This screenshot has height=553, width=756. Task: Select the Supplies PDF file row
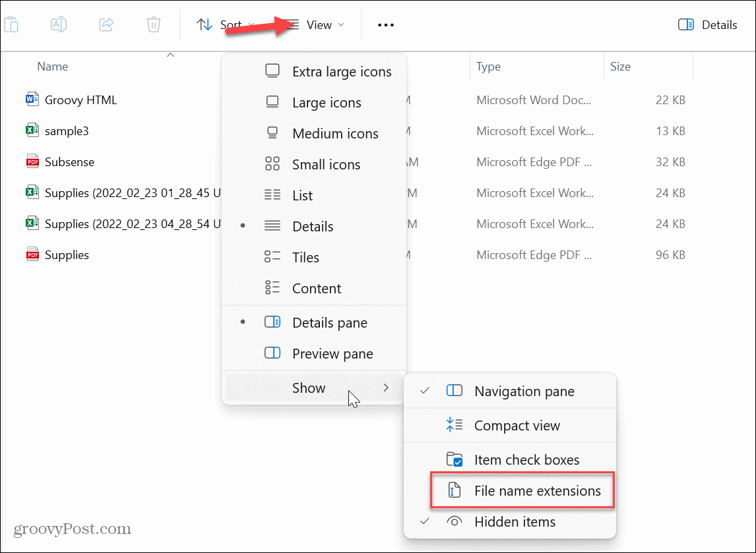coord(67,255)
